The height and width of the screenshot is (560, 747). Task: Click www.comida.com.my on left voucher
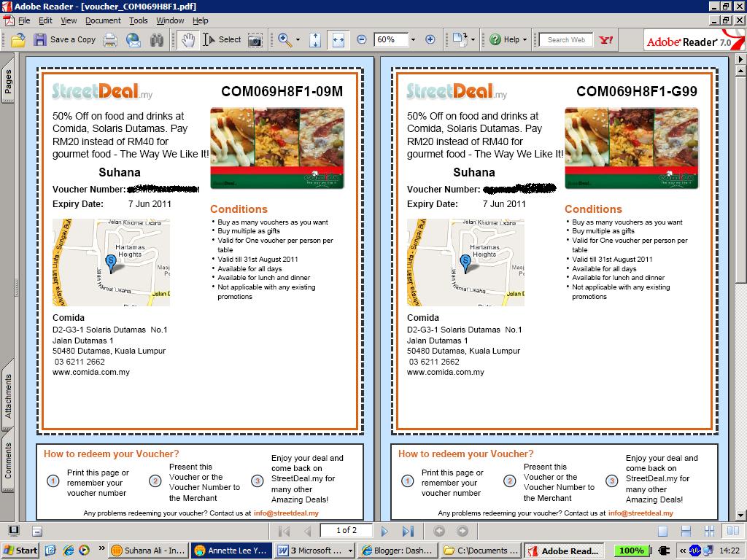point(91,372)
